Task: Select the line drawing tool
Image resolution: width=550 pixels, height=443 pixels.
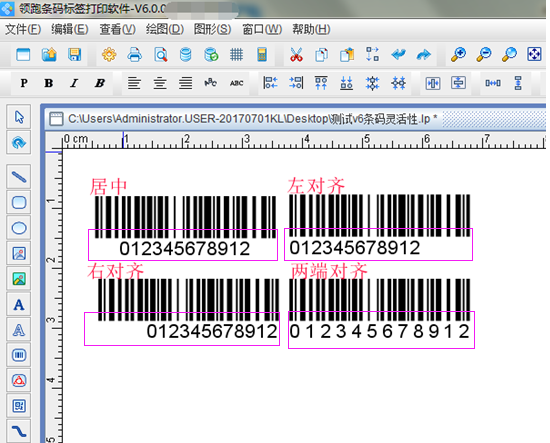Action: coord(19,177)
